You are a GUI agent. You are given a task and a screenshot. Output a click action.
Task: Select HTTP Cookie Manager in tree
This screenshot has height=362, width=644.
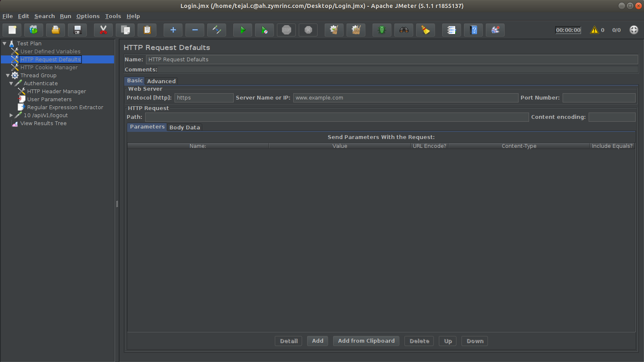point(49,67)
